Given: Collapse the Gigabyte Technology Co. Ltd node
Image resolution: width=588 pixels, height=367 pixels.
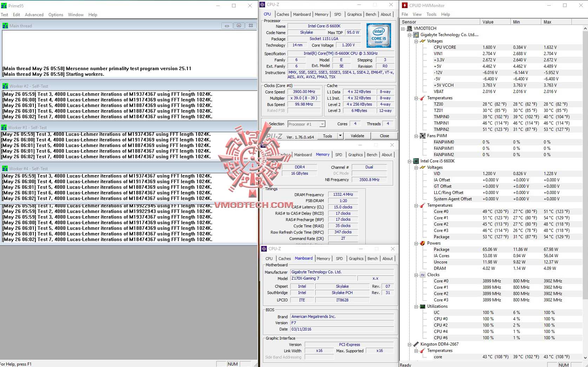Looking at the screenshot, I should [409, 35].
